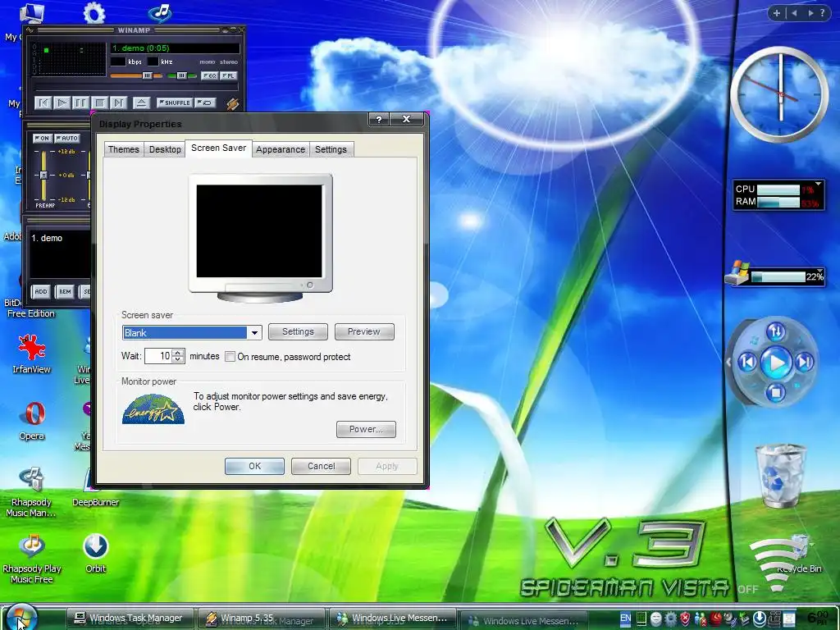
Task: Open the Winamp main menu icon in title bar
Action: click(x=30, y=30)
